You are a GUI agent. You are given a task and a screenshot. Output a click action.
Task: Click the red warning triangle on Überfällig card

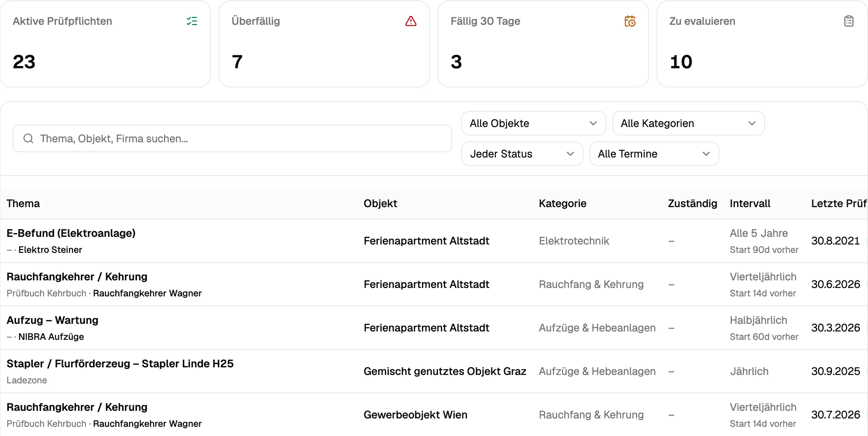tap(411, 21)
